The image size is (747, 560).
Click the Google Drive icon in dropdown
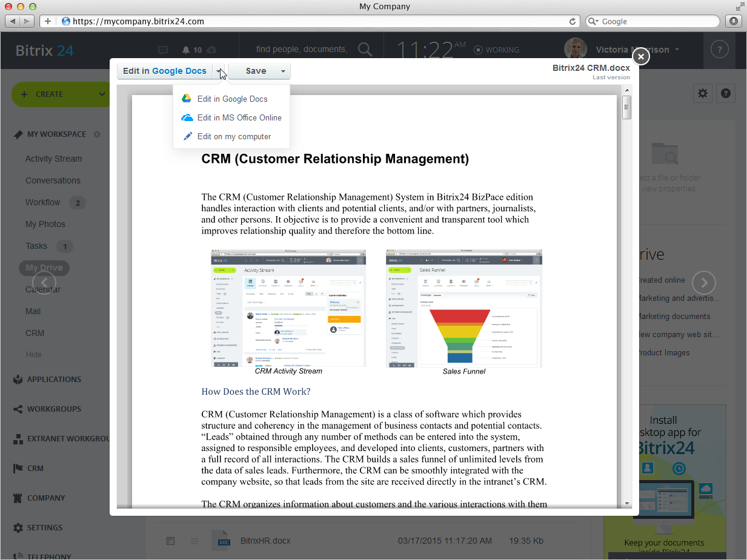click(x=187, y=99)
